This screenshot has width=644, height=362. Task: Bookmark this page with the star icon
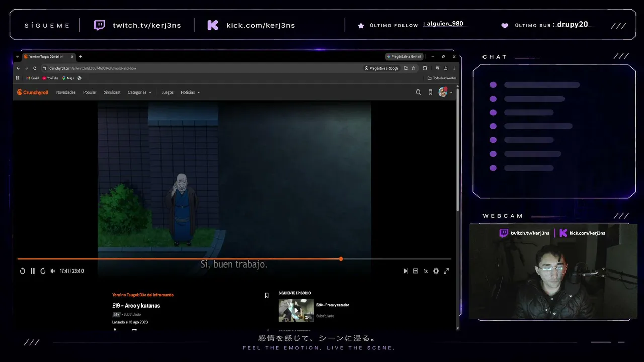tap(413, 68)
